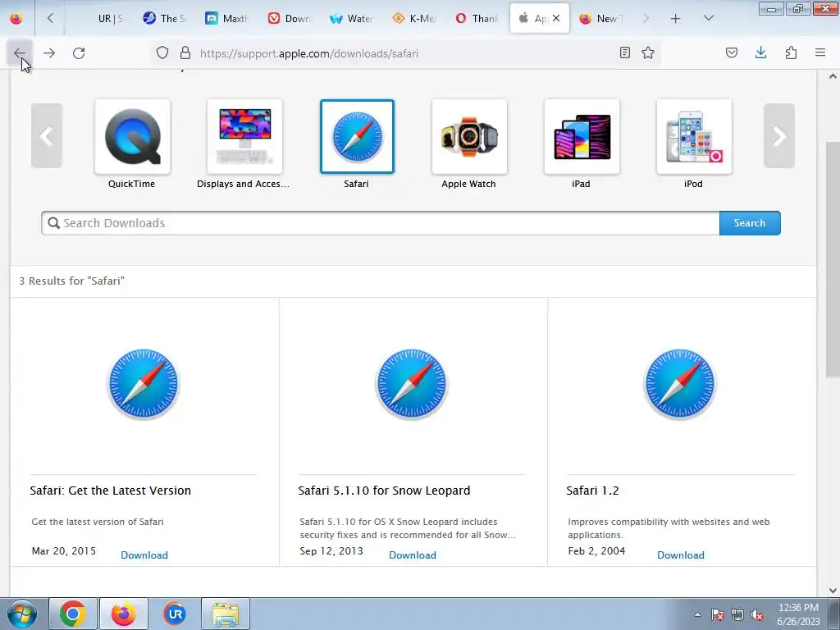Open Safari 5.1.10 for Snow Leopard title

point(384,491)
